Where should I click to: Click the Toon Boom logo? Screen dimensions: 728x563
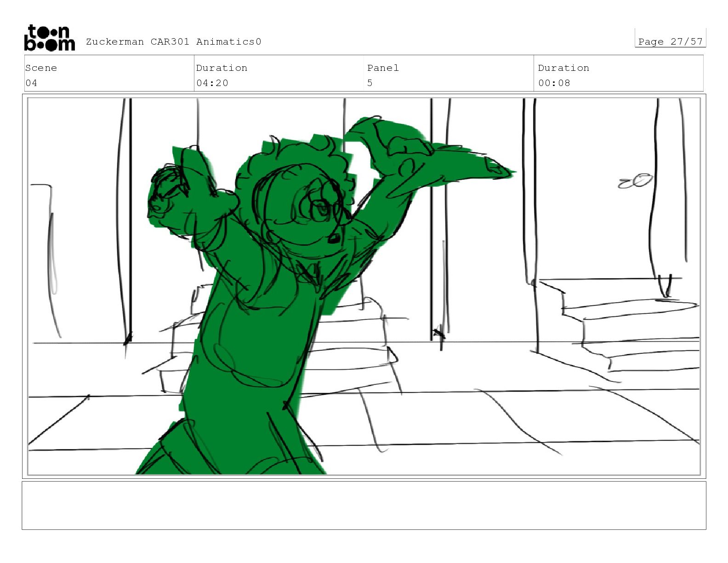click(49, 38)
